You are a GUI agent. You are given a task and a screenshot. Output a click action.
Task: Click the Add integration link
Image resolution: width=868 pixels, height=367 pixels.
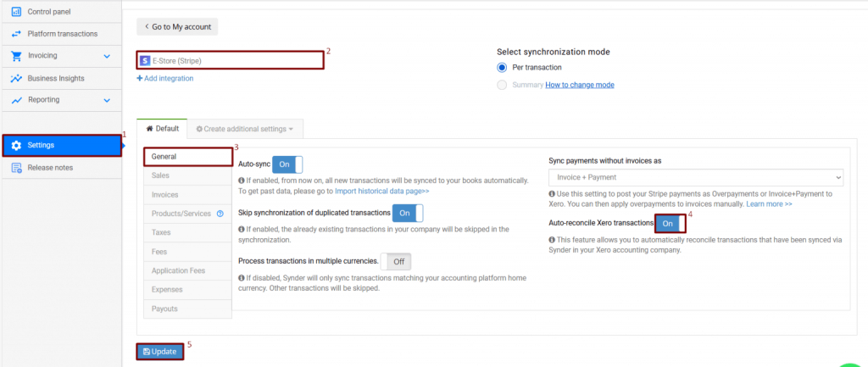pyautogui.click(x=165, y=79)
